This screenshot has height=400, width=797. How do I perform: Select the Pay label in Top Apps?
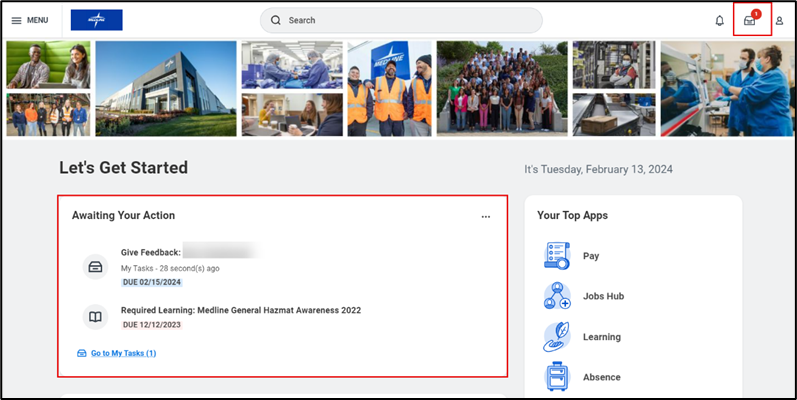pyautogui.click(x=591, y=256)
